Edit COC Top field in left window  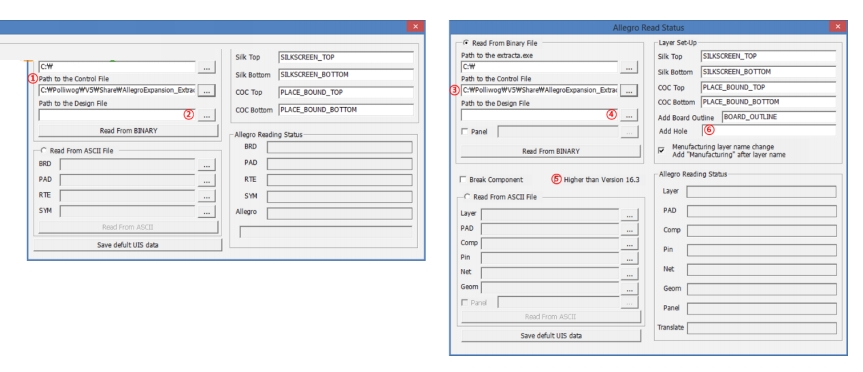pos(346,92)
